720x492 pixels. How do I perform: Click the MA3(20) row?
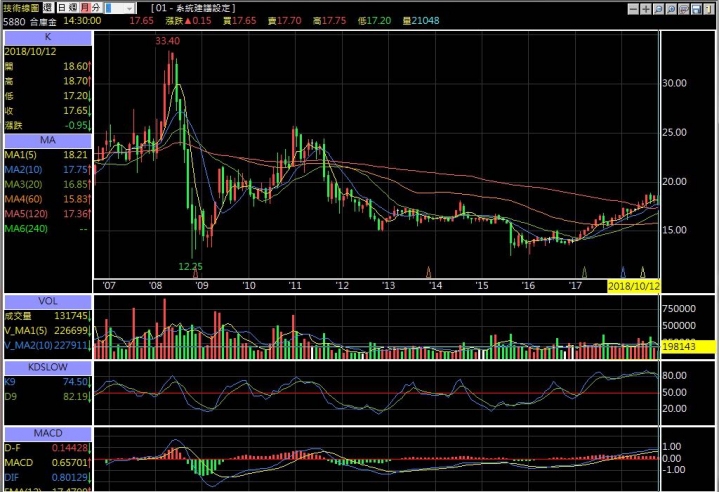pos(48,184)
